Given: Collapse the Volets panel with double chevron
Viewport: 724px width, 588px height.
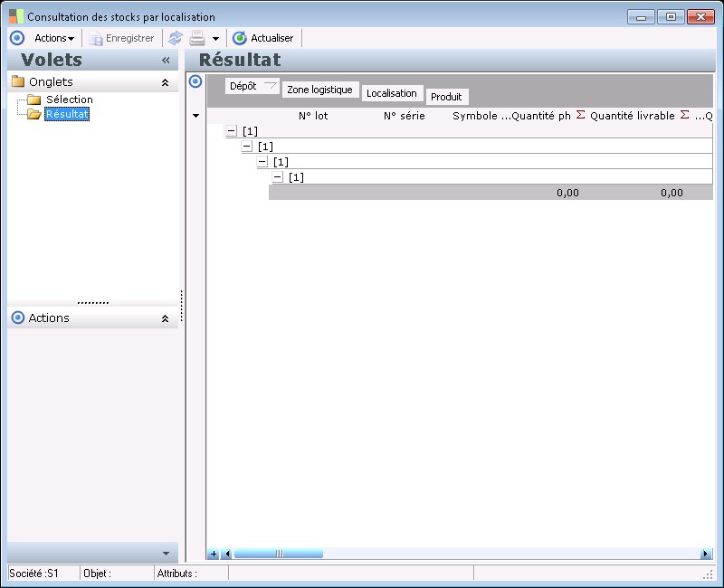Looking at the screenshot, I should (x=166, y=60).
